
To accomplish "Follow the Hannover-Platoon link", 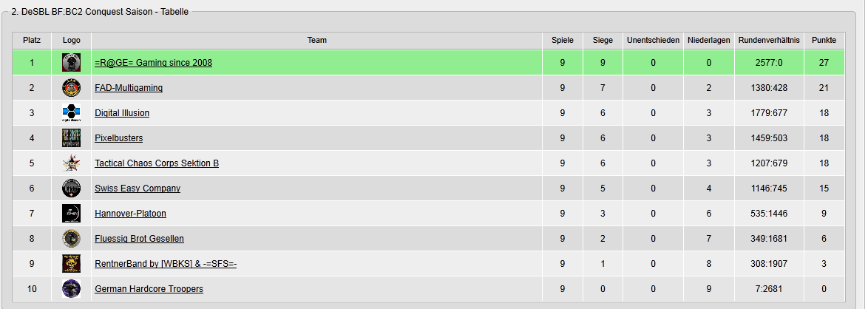I will point(130,214).
